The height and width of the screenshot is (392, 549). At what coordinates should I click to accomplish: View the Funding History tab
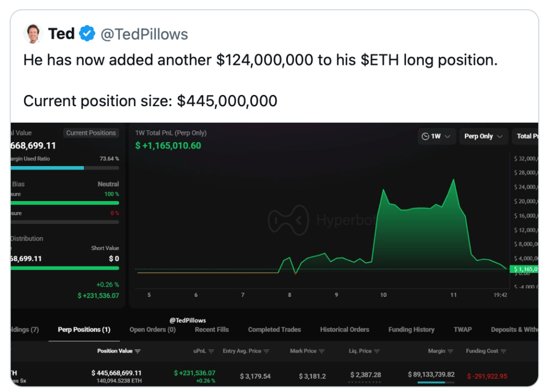tap(411, 330)
